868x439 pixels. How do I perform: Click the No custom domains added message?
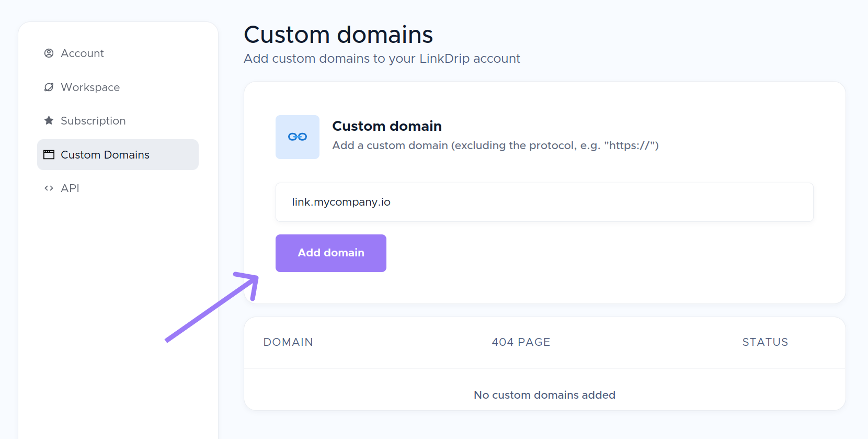(544, 395)
